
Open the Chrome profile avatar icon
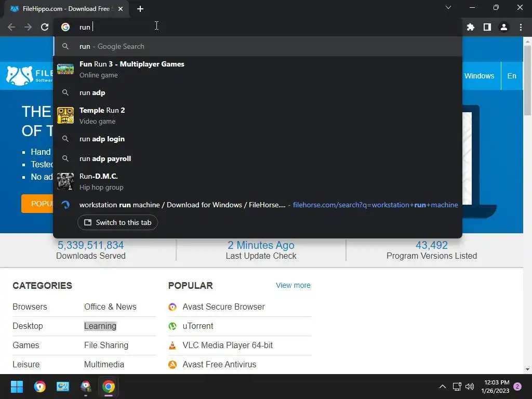[x=504, y=27]
